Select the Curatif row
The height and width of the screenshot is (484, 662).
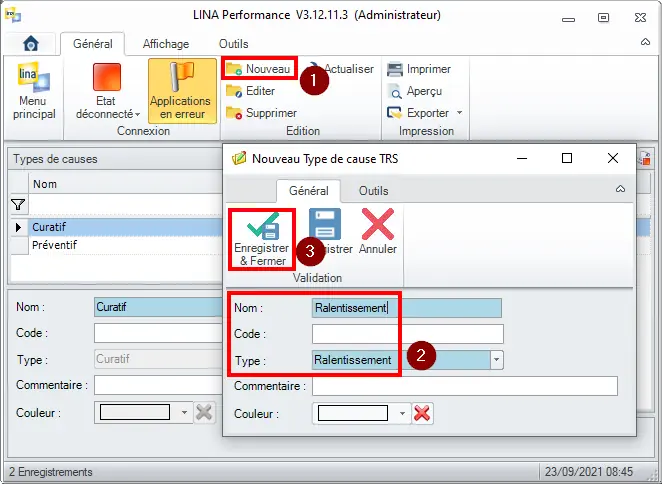[125, 227]
